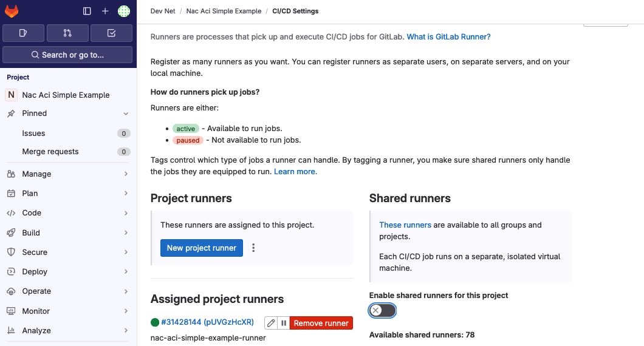Viewport: 644px width, 346px height.
Task: Go to Nac Aci Simple Example breadcrumb
Action: 224,11
